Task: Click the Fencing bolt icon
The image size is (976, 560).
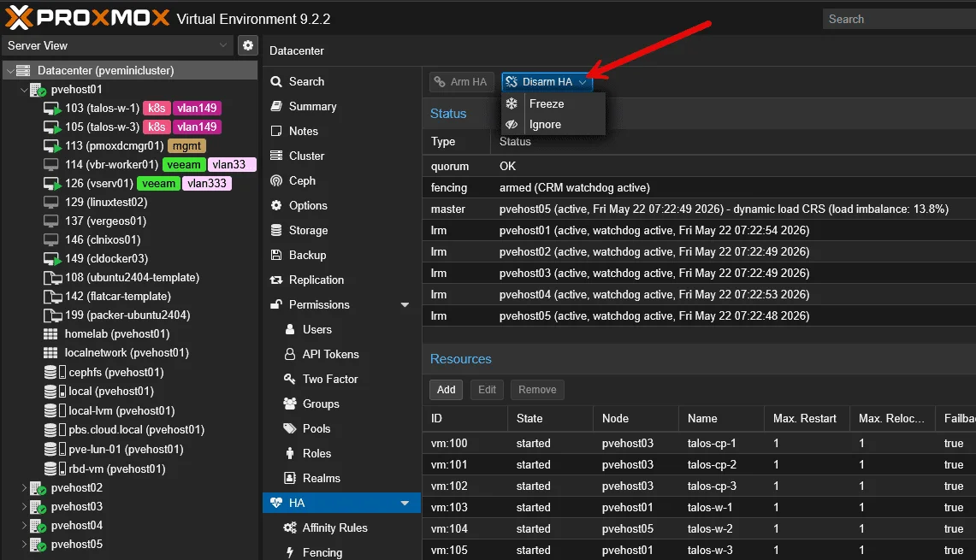Action: [x=290, y=552]
